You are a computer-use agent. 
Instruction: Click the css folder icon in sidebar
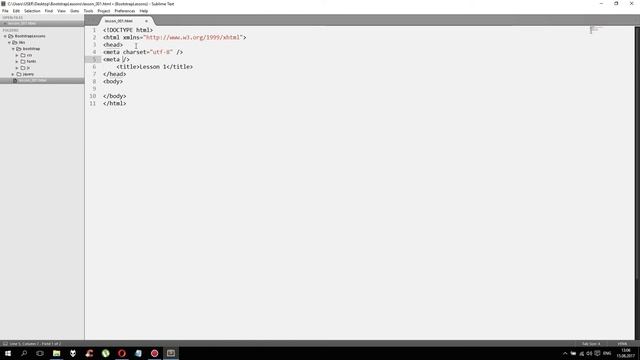click(x=23, y=55)
